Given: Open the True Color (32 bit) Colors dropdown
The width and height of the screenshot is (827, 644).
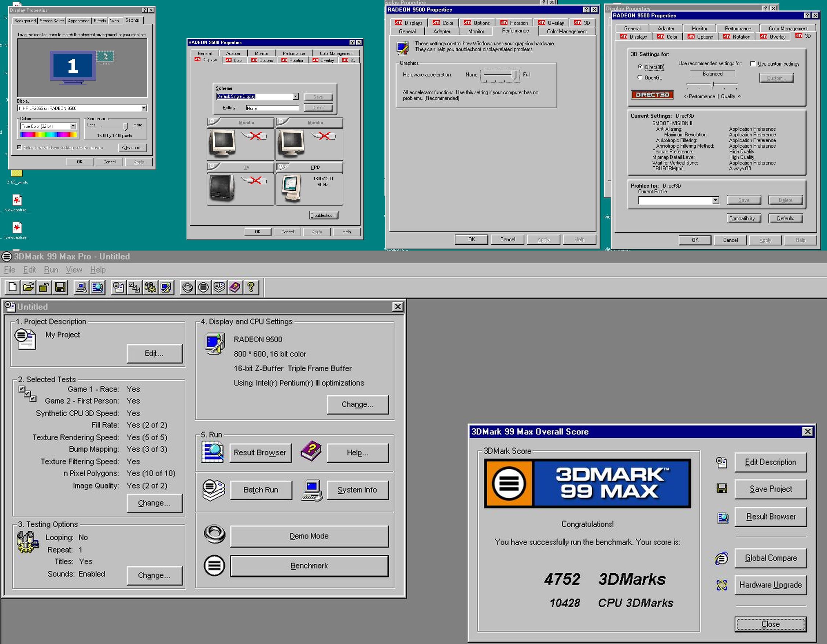Looking at the screenshot, I should click(73, 126).
